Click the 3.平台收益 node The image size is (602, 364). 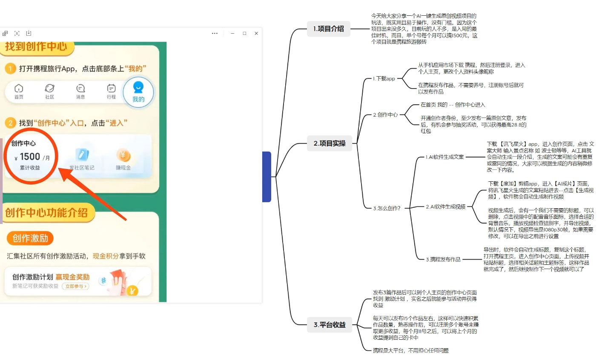tap(330, 325)
